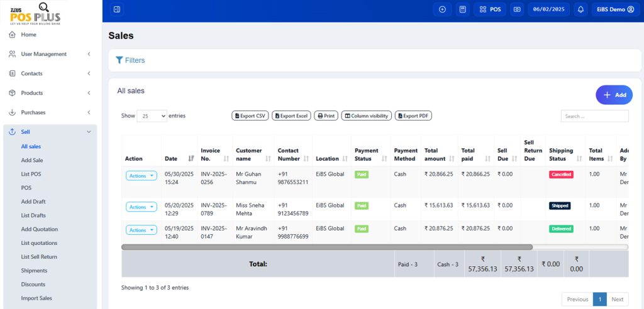Open Column visibility options
644x309 pixels.
[x=367, y=116]
